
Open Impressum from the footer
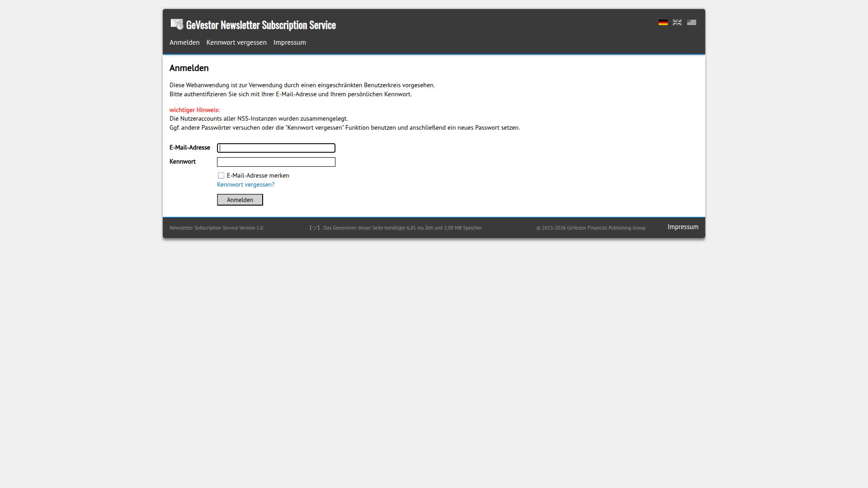tap(683, 227)
